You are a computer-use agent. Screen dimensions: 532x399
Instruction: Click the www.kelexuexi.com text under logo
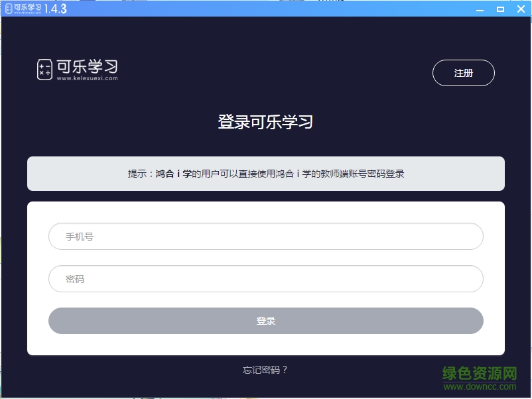tap(87, 78)
